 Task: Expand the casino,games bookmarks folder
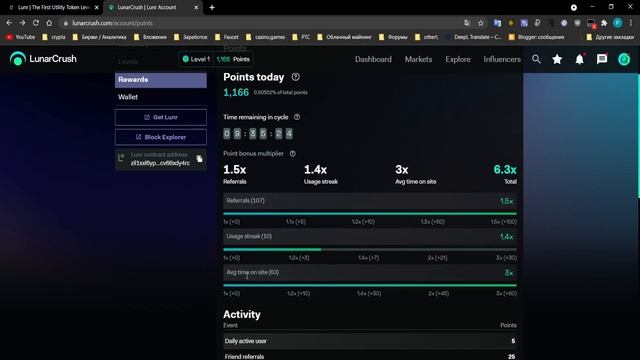(266, 37)
